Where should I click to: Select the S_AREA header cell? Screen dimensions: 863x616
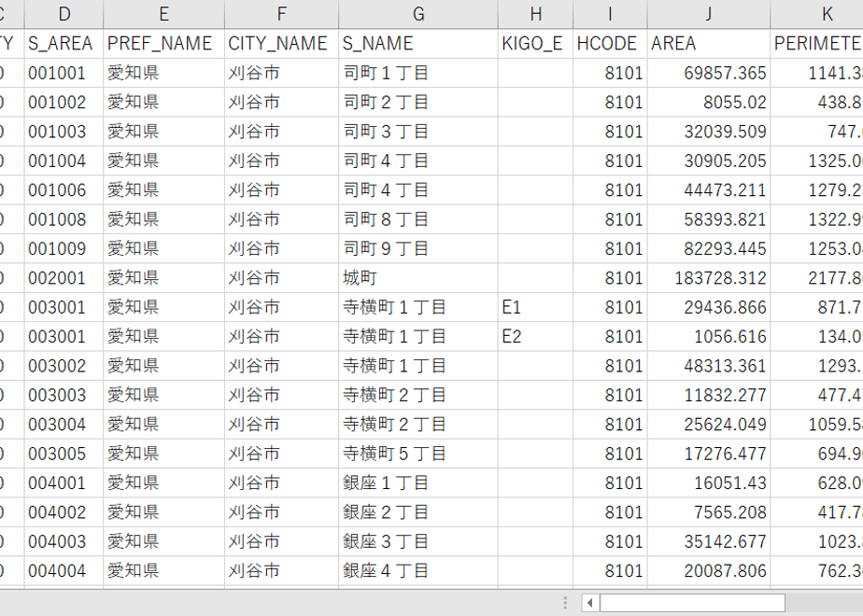coord(64,44)
